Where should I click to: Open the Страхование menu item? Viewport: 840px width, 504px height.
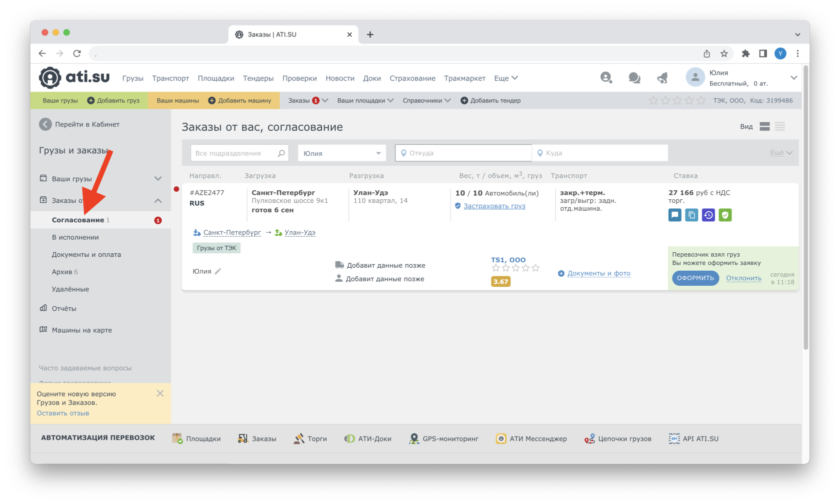pyautogui.click(x=412, y=78)
